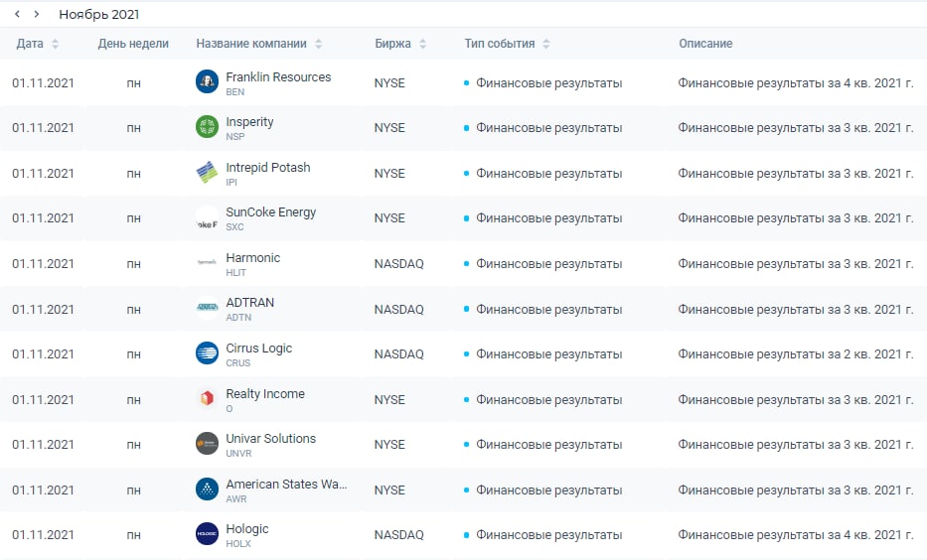Click the Realty Income logo icon
This screenshot has width=927, height=560.
point(207,398)
